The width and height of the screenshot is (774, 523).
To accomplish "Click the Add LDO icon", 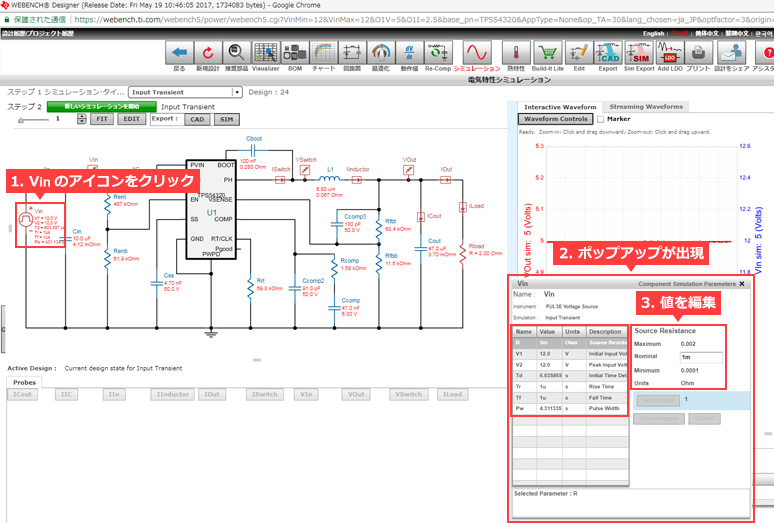I will tap(670, 53).
